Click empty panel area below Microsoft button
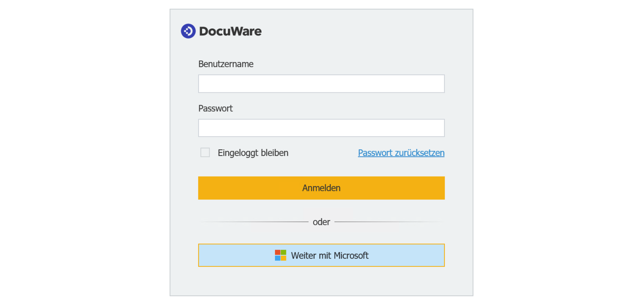 (321, 282)
